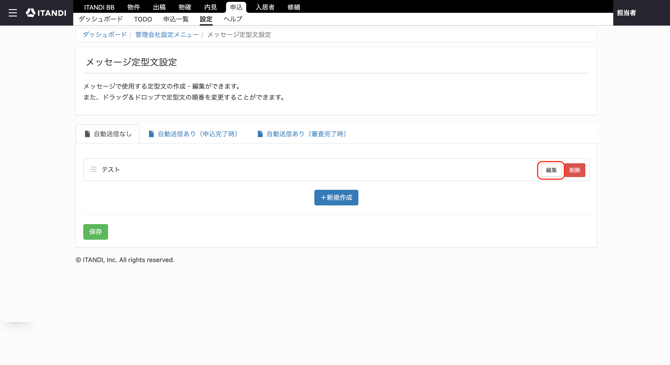Open the 入居者 top menu
The image size is (670, 365).
(265, 7)
